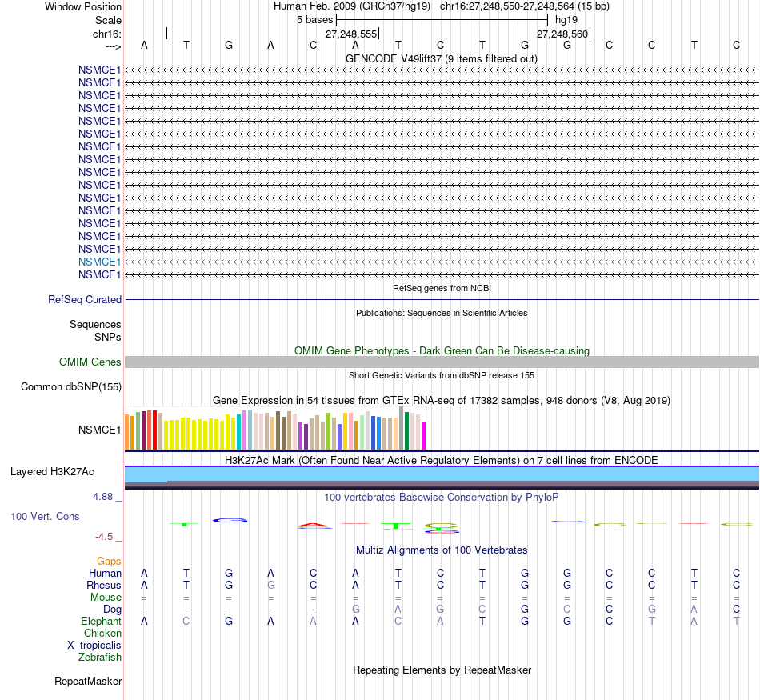Open the OMIM Gene Phenotypes track title

click(442, 350)
